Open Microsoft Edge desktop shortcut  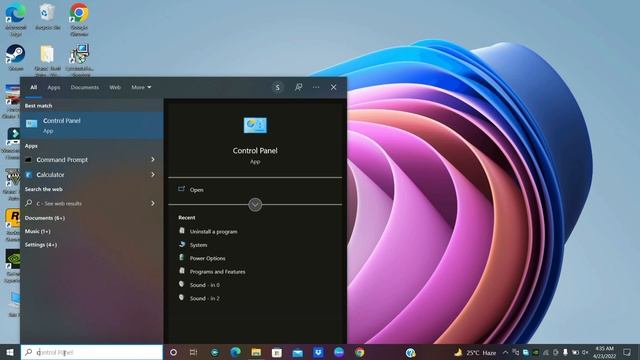click(16, 18)
